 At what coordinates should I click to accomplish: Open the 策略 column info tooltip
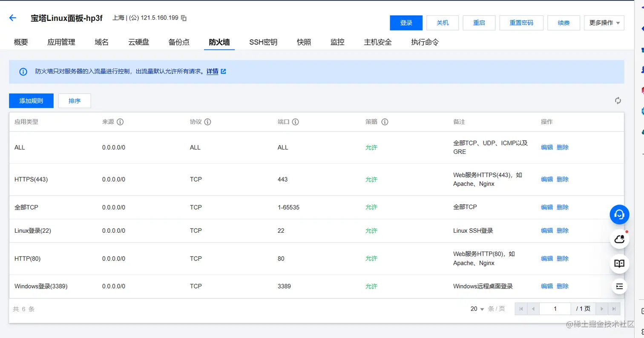pyautogui.click(x=385, y=122)
